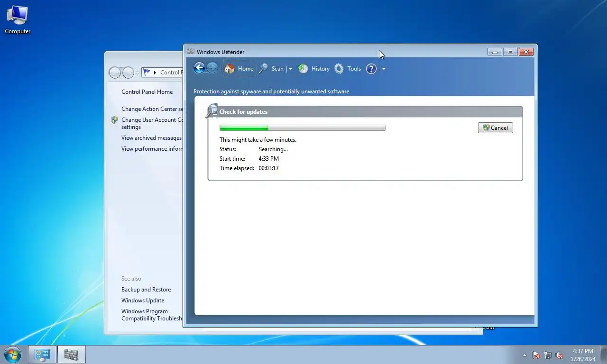
Task: Open recent pages dropdown in Action Center
Action: [x=138, y=73]
